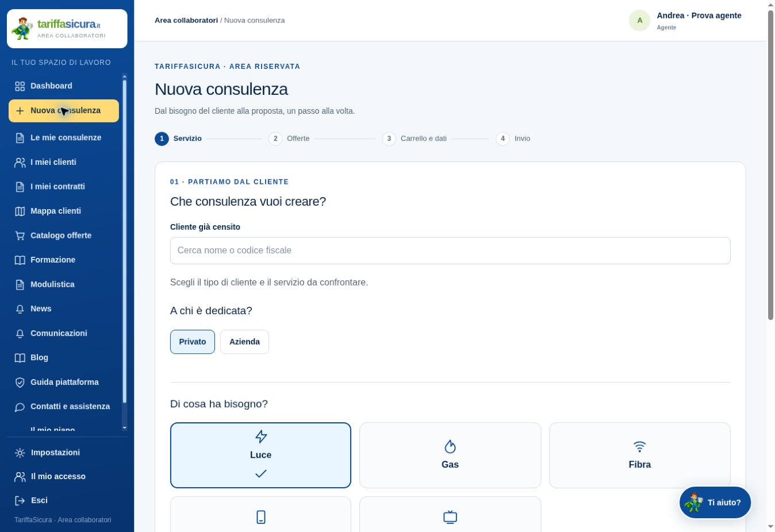Click the Esci logout arrow icon
Viewport: 775px width, 532px height.
[x=20, y=500]
